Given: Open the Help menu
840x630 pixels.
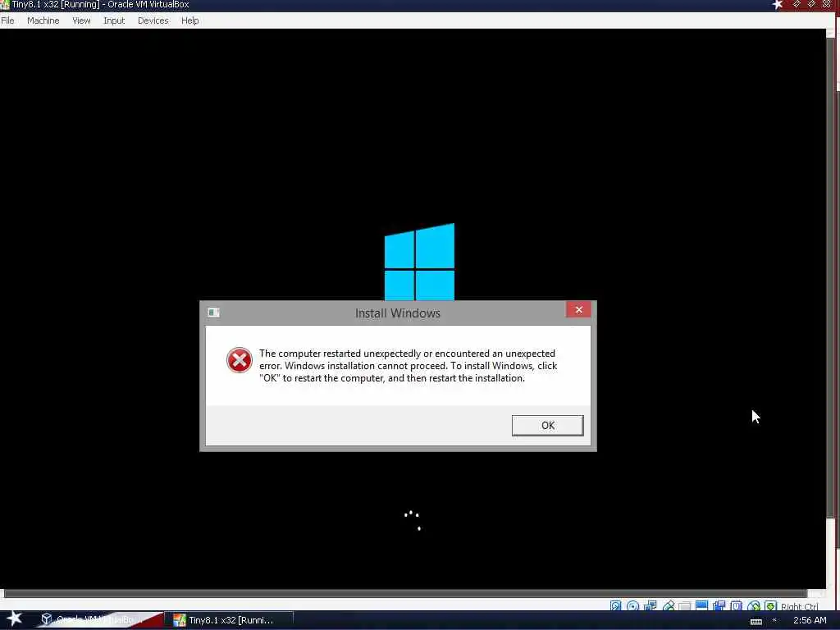Looking at the screenshot, I should coord(189,21).
